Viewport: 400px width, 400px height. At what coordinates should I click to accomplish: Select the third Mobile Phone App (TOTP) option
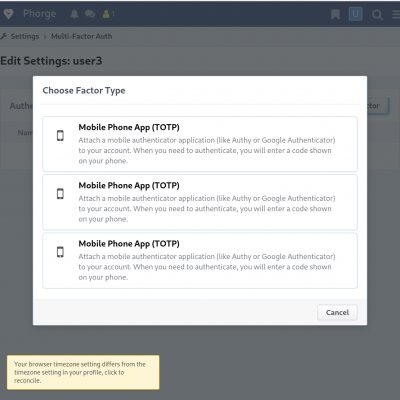pos(200,260)
